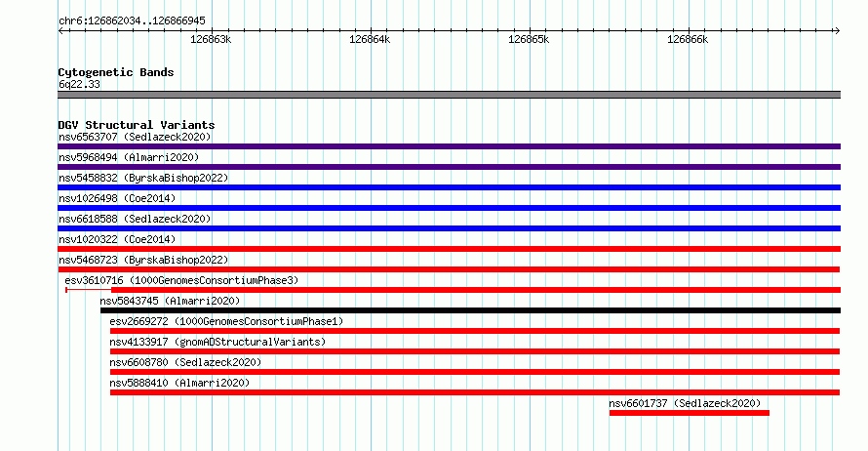Open esv3610716 (1000GenomesConsortiumPhase3) label
Screen dimensions: 868x451
coord(181,280)
